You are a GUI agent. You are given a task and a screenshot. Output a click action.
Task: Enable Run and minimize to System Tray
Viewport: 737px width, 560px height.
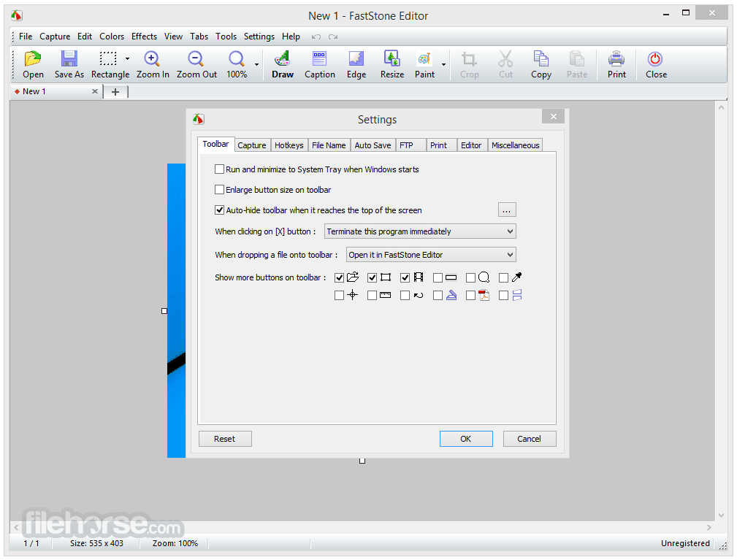219,169
